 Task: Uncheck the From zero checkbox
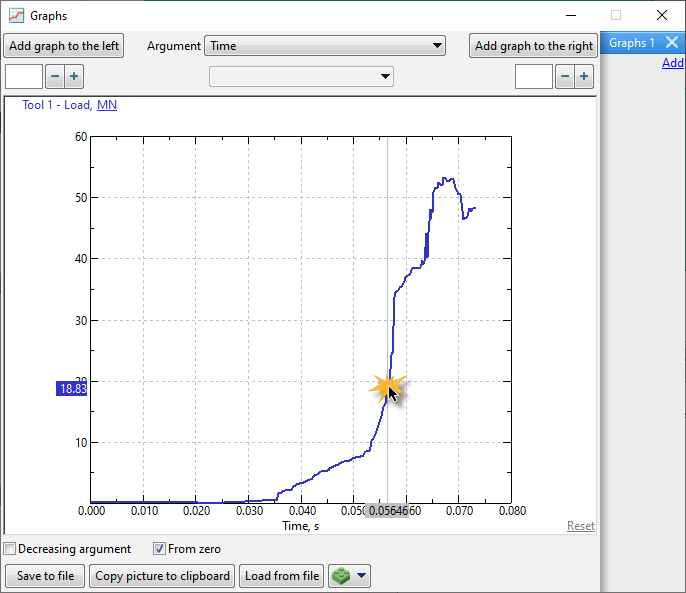tap(159, 549)
